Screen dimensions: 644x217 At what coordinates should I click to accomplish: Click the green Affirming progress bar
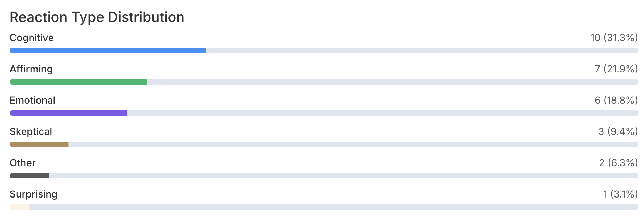(79, 82)
